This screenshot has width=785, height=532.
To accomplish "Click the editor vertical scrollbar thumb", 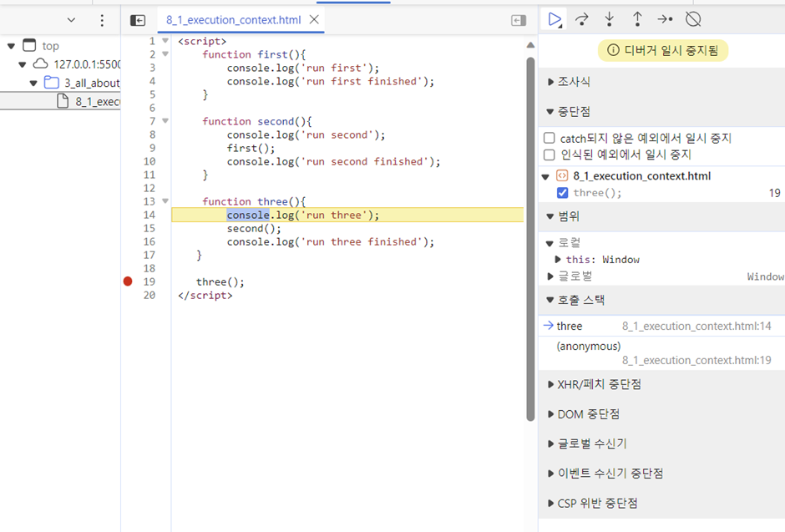I will click(x=530, y=239).
